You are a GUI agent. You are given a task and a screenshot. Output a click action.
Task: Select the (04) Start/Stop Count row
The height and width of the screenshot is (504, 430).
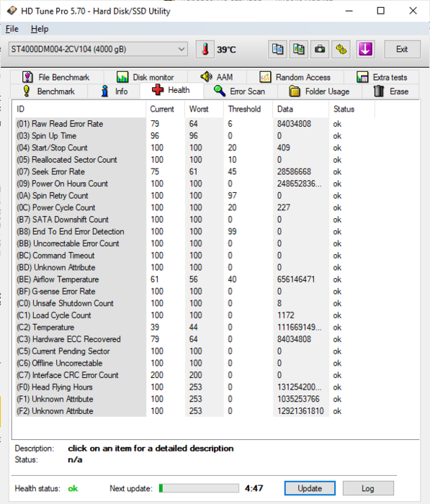point(195,148)
